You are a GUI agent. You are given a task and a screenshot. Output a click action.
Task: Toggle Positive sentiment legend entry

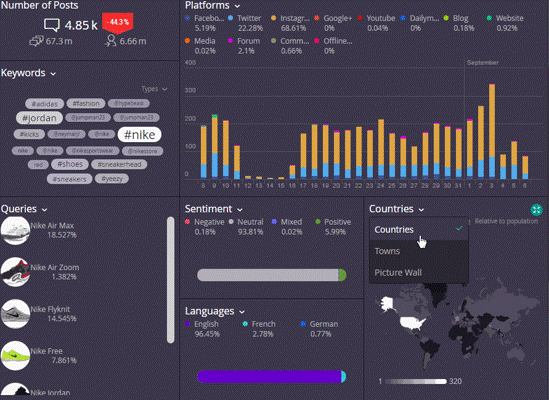click(333, 227)
